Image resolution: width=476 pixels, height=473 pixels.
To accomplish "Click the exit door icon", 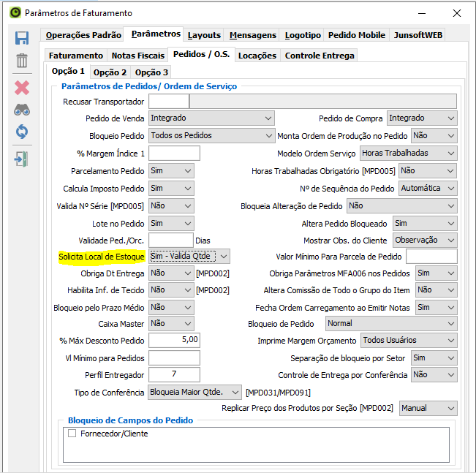I will pos(22,159).
